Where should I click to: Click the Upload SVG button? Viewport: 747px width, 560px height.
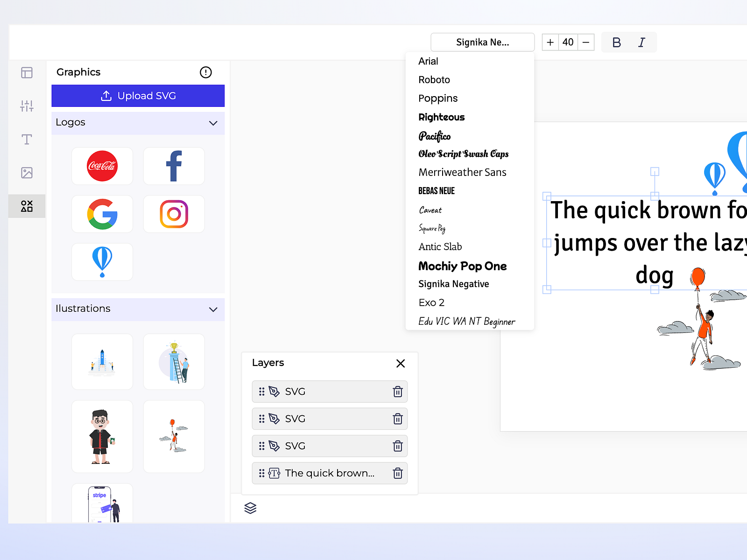click(138, 96)
